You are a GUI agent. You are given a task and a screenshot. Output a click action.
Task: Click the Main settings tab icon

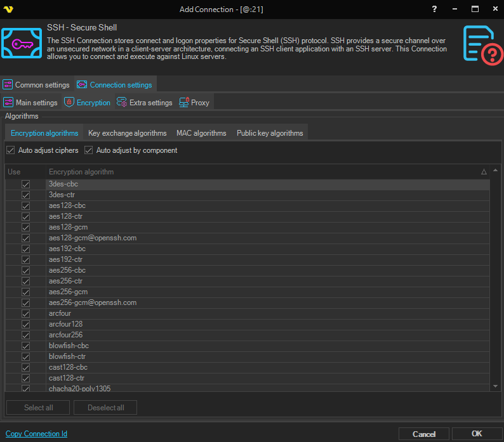(8, 103)
